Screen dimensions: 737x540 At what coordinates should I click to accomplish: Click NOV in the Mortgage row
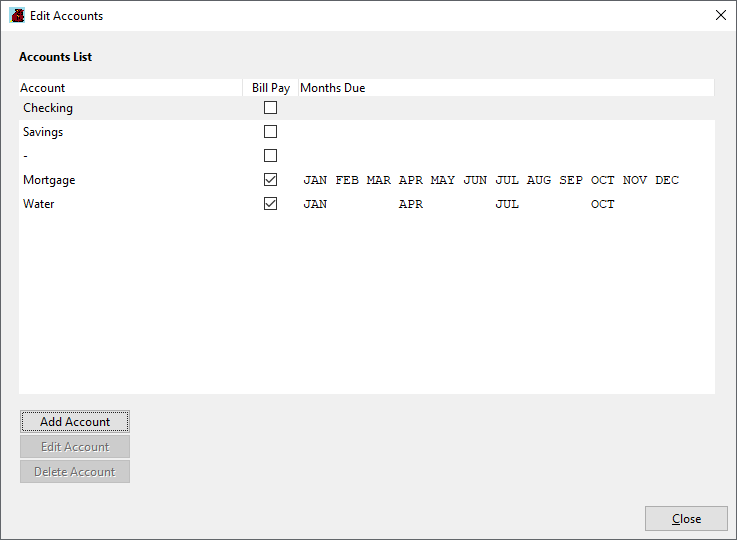(635, 180)
